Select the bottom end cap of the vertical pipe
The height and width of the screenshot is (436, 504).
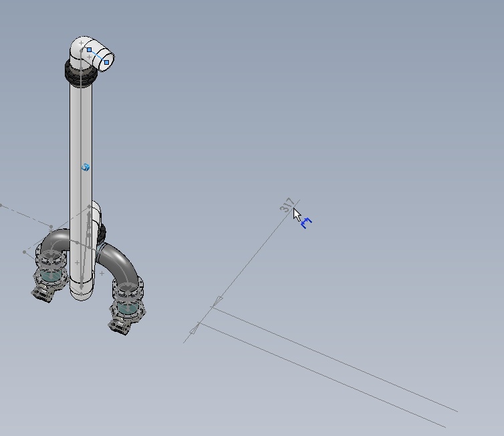[x=82, y=290]
